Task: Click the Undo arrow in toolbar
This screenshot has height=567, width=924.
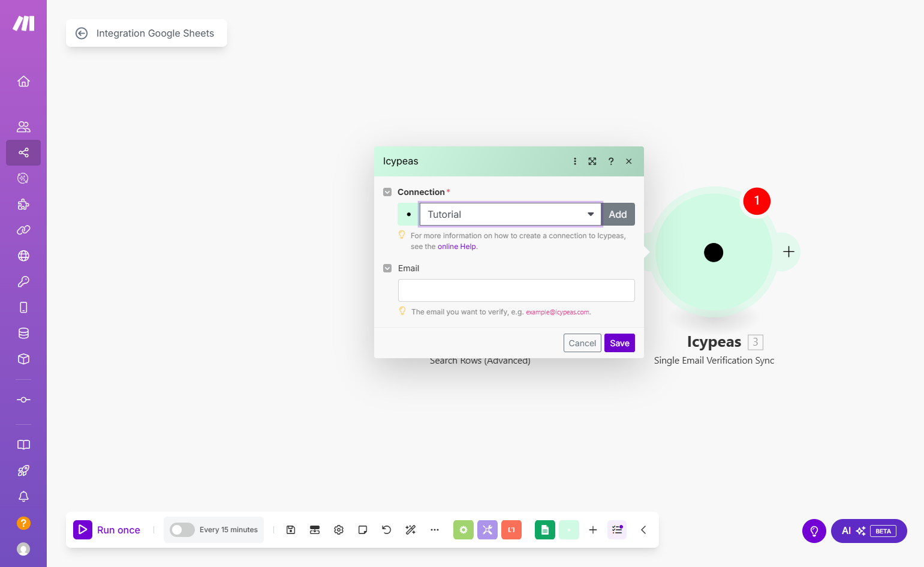Action: coord(387,530)
